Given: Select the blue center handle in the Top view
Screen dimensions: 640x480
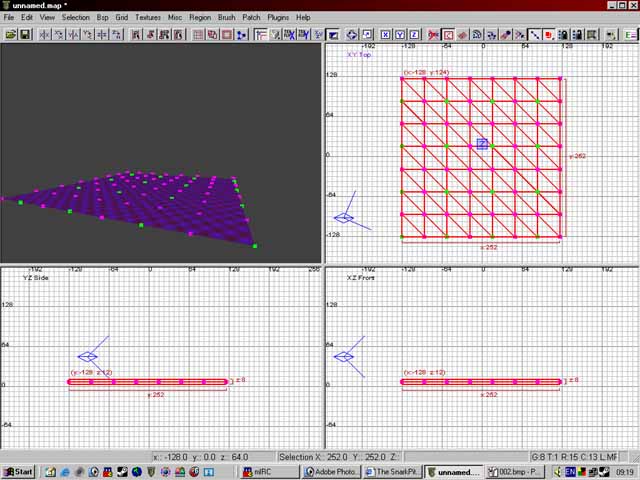Looking at the screenshot, I should pos(482,144).
